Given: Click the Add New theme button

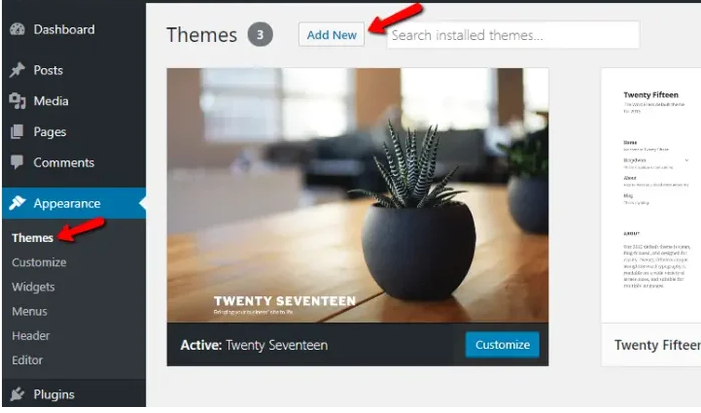Looking at the screenshot, I should click(x=331, y=34).
